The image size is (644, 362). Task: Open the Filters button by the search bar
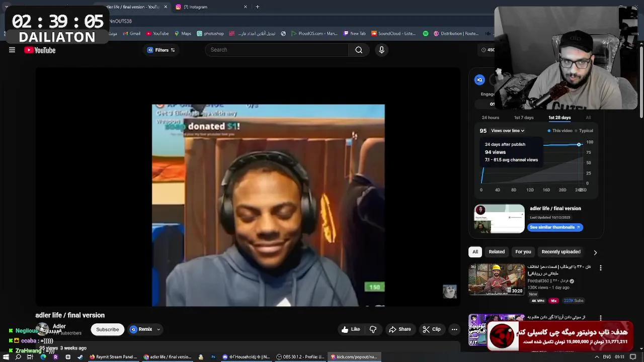coord(161,50)
